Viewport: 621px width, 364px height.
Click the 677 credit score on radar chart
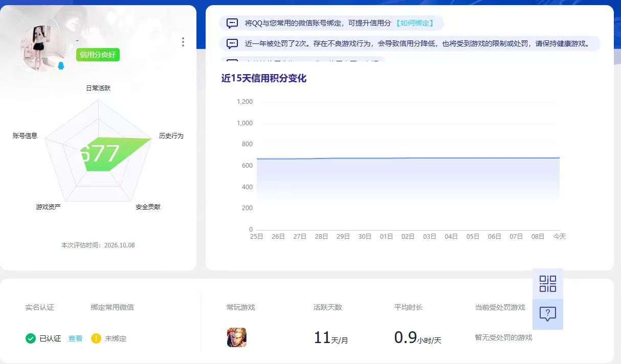tap(100, 153)
